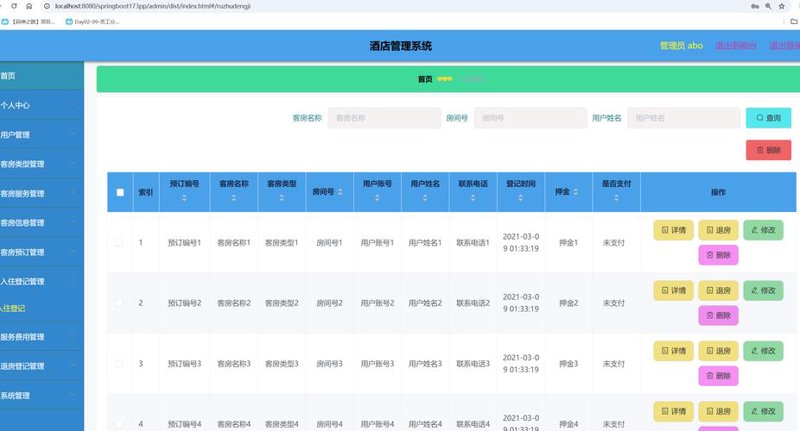Sort table by 用户姓名 column arrows
This screenshot has width=800, height=431.
click(x=425, y=198)
